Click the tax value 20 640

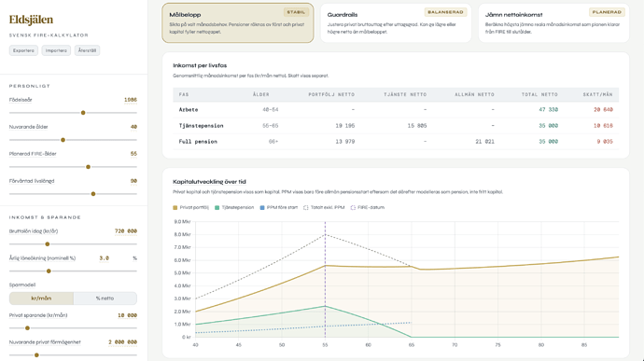[603, 110]
